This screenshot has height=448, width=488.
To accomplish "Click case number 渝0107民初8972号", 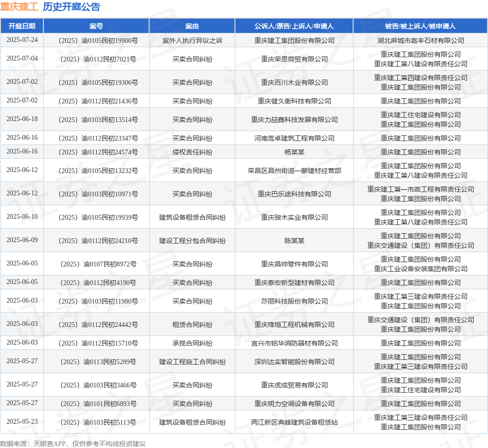I will click(x=98, y=264).
